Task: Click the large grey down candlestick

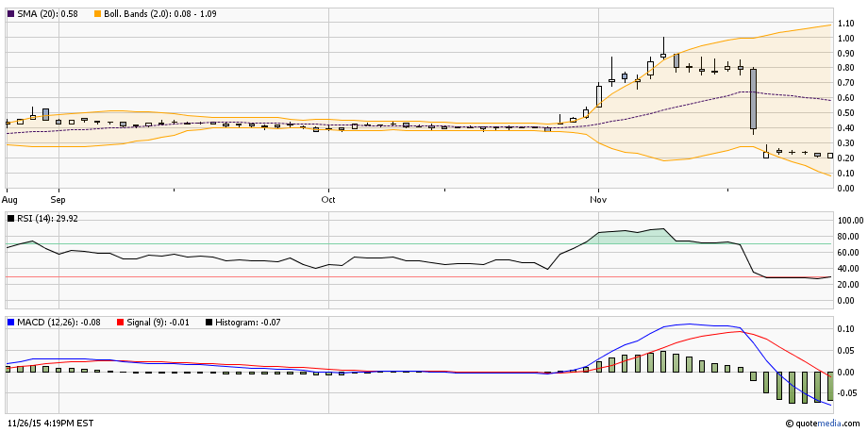Action: tap(753, 98)
